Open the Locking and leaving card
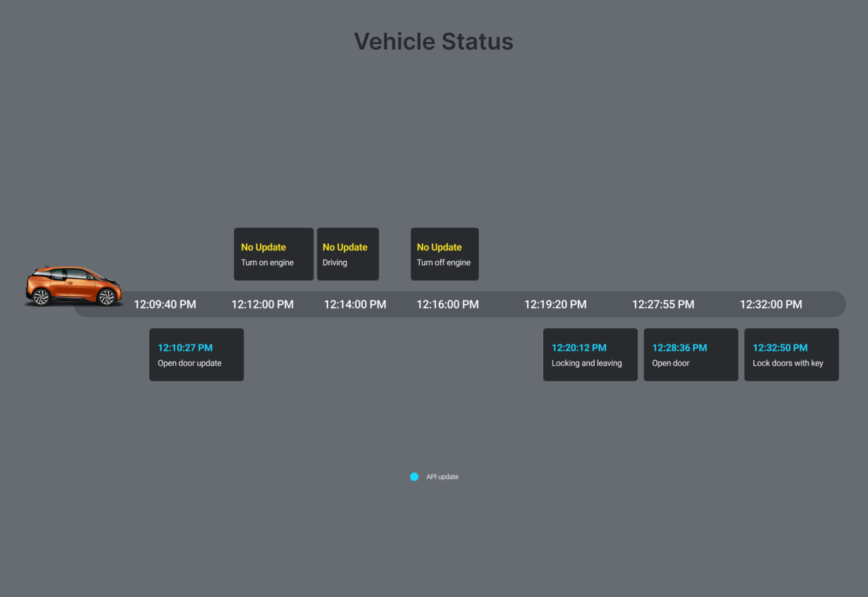The image size is (868, 597). (591, 355)
